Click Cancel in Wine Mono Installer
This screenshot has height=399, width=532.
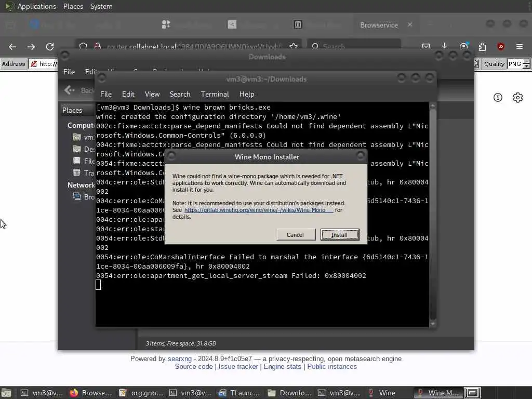point(296,235)
